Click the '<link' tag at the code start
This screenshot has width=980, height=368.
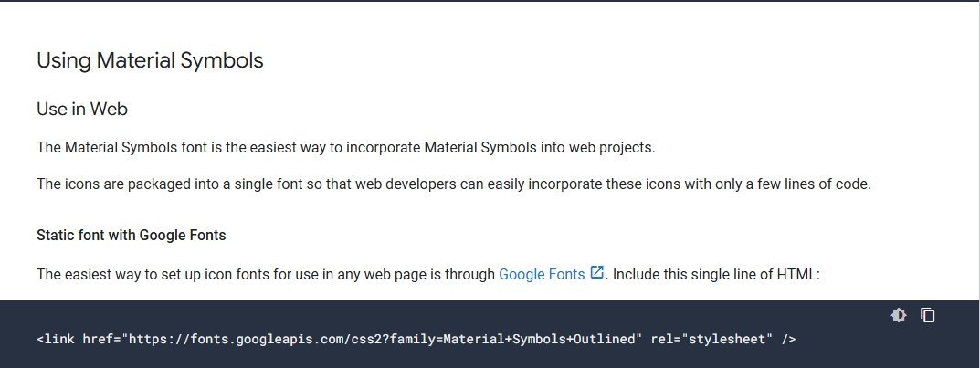pyautogui.click(x=56, y=340)
